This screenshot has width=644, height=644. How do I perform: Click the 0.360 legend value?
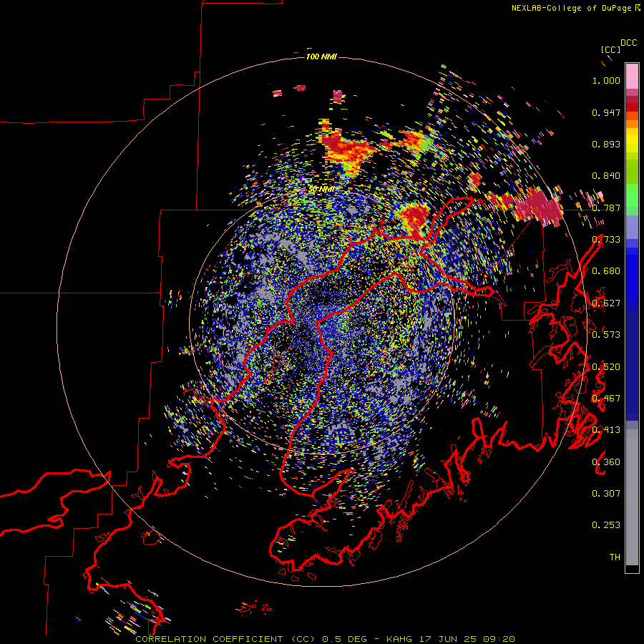[606, 462]
